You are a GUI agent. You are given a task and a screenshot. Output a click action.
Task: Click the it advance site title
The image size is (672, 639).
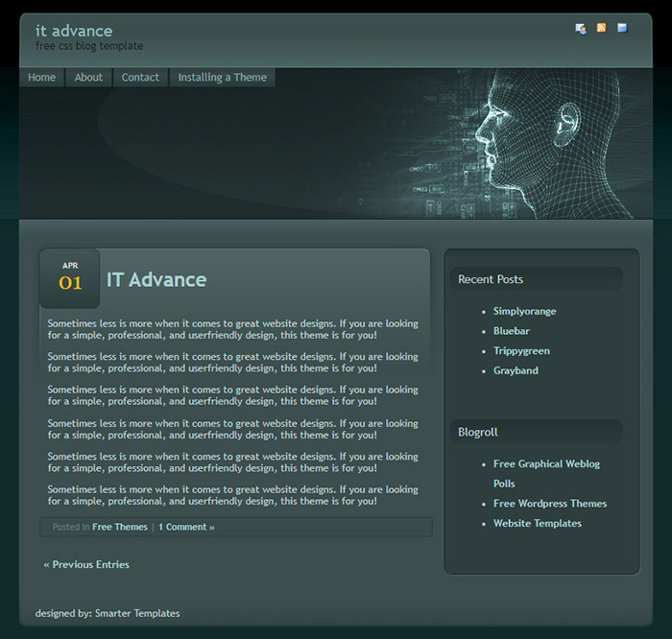(74, 31)
